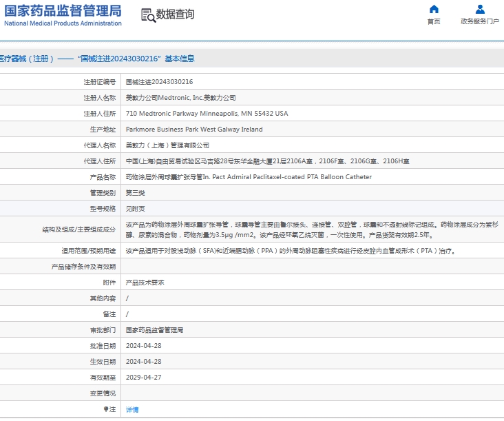Click 美敦力（上海）管理有限公司 agent name
504x421 pixels.
click(x=167, y=145)
